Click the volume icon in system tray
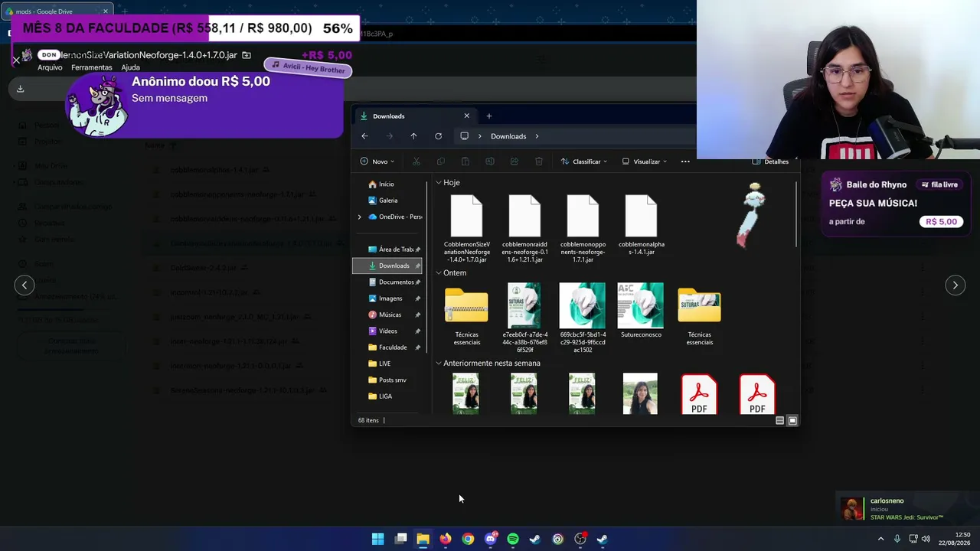Viewport: 980px width, 551px height. (x=926, y=539)
